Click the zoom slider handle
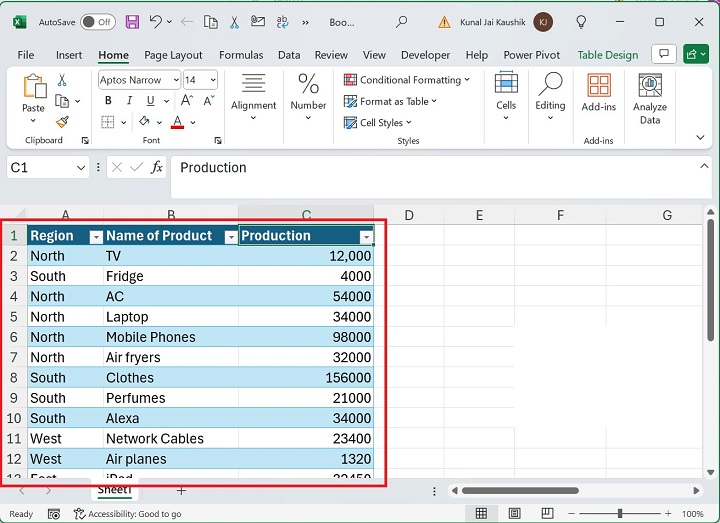720x523 pixels. click(620, 513)
